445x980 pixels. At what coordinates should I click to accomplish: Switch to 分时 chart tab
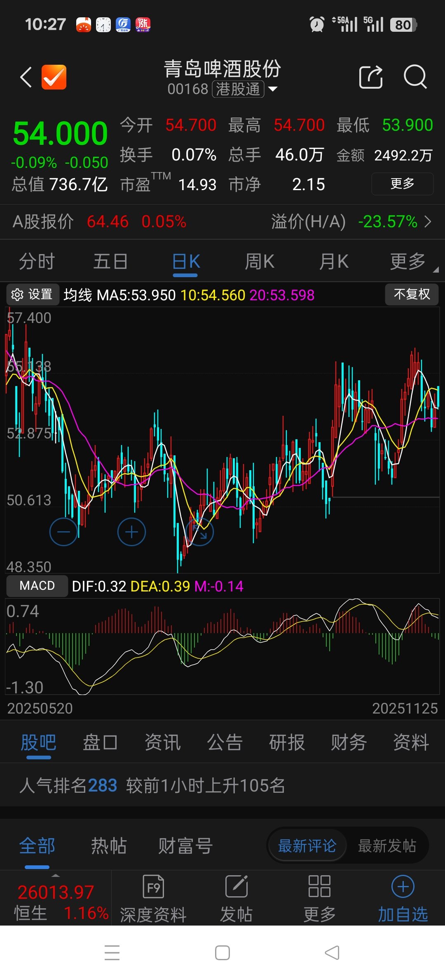tap(37, 261)
